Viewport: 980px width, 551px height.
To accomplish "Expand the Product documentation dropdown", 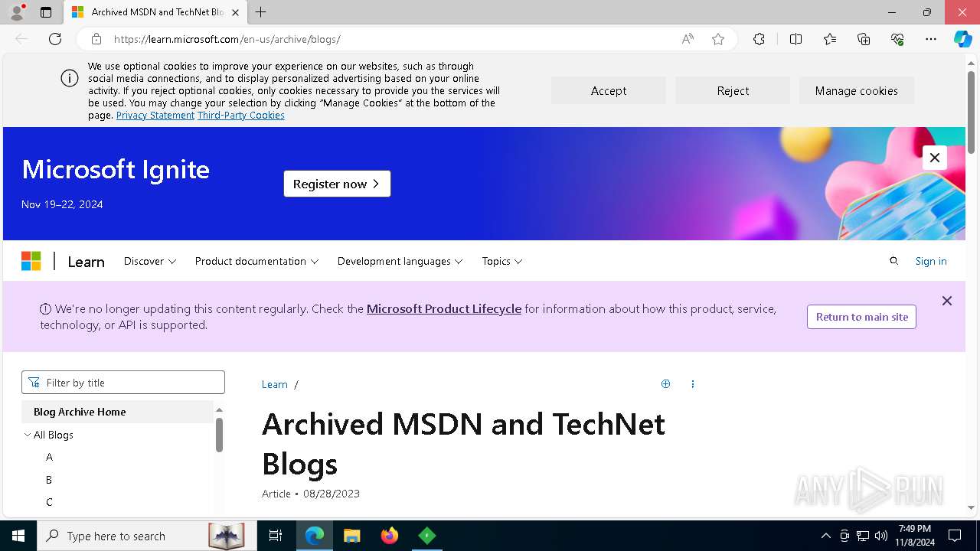I will pyautogui.click(x=256, y=261).
